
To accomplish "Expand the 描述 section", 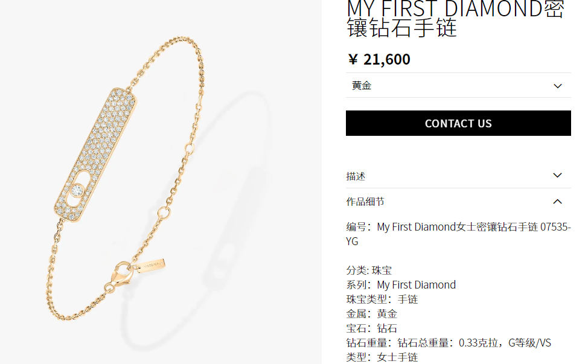I will point(458,176).
